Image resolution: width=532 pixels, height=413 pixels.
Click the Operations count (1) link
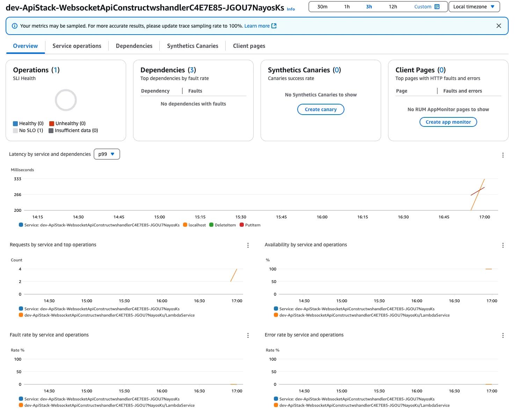pos(55,70)
